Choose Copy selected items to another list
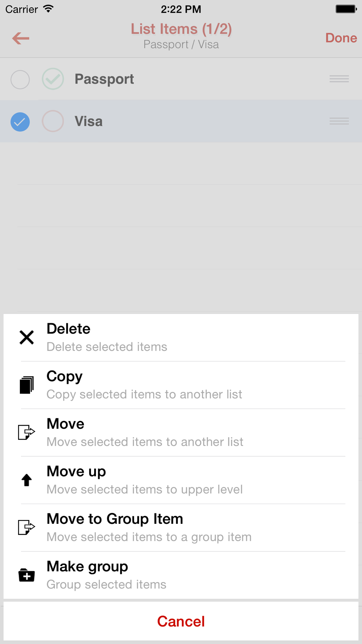 181,385
